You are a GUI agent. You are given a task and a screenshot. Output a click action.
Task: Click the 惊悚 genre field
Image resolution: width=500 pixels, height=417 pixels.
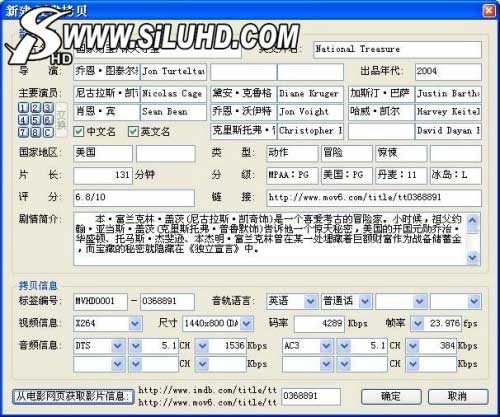point(401,153)
